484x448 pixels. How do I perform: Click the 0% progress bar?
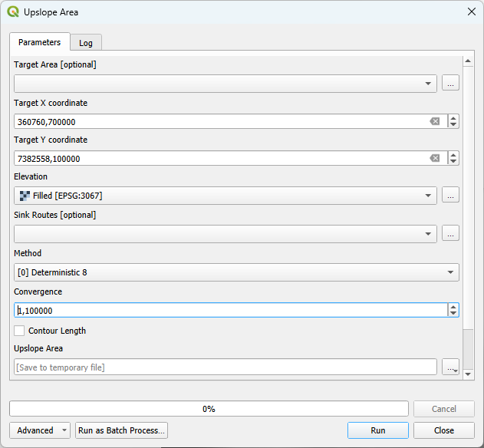209,409
